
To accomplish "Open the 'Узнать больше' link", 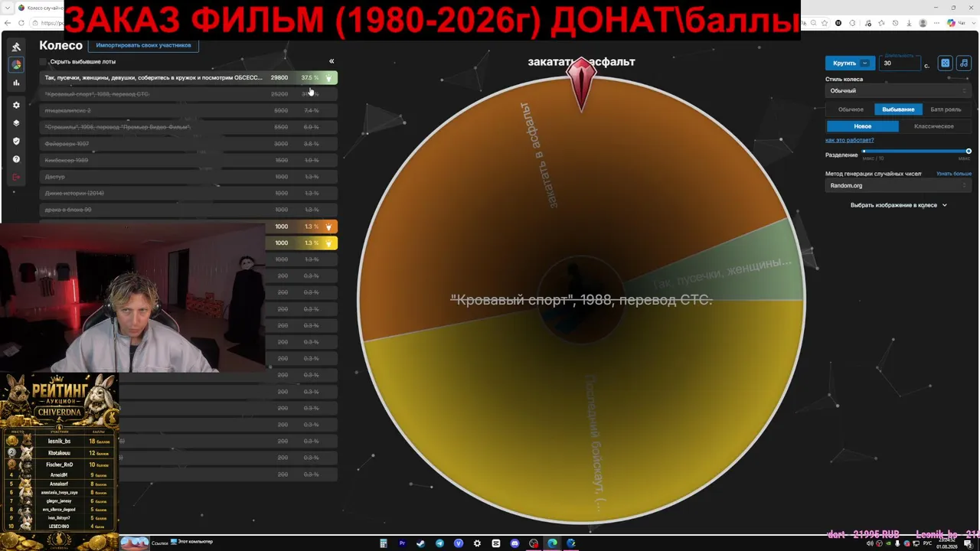I will (x=953, y=174).
